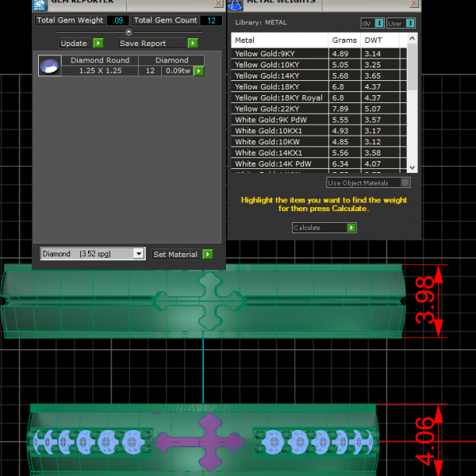The height and width of the screenshot is (476, 476).
Task: Click the diamond gem thumbnail icon
Action: point(49,66)
